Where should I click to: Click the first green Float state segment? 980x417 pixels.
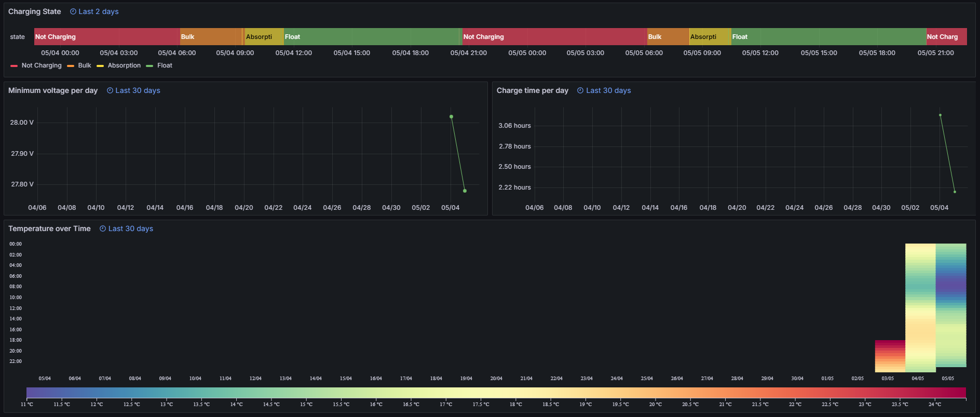(x=371, y=37)
